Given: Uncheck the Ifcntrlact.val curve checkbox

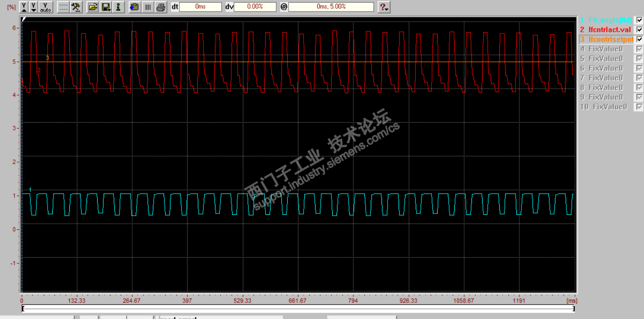Looking at the screenshot, I should tap(639, 30).
